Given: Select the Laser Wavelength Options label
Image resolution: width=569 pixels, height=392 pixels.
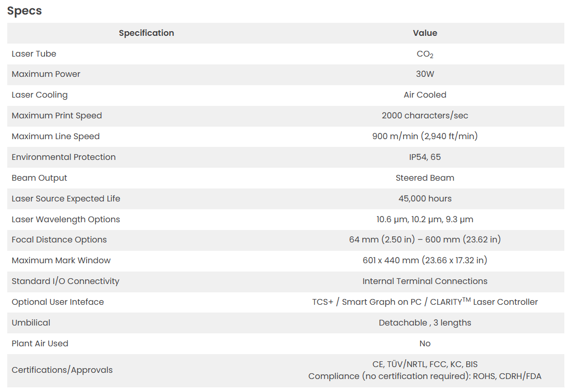Looking at the screenshot, I should [65, 220].
